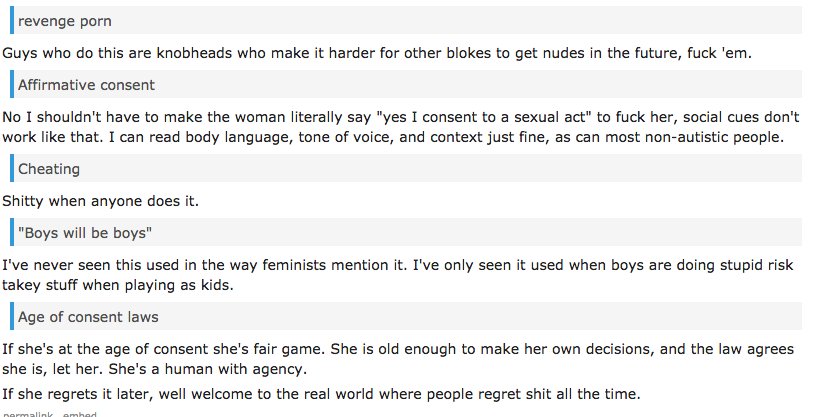Click the Age of consent laws quote
This screenshot has width=815, height=417.
(x=405, y=316)
